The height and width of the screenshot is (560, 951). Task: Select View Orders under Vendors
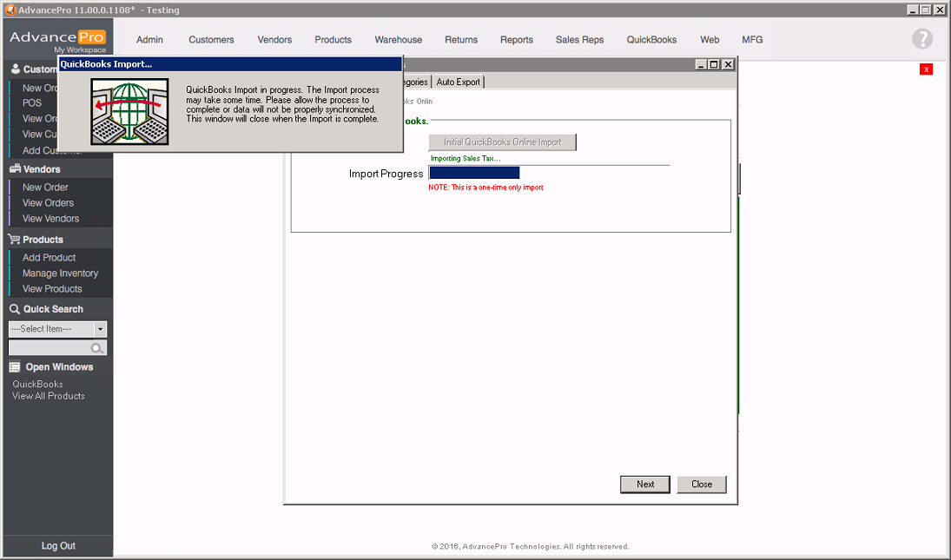point(48,203)
